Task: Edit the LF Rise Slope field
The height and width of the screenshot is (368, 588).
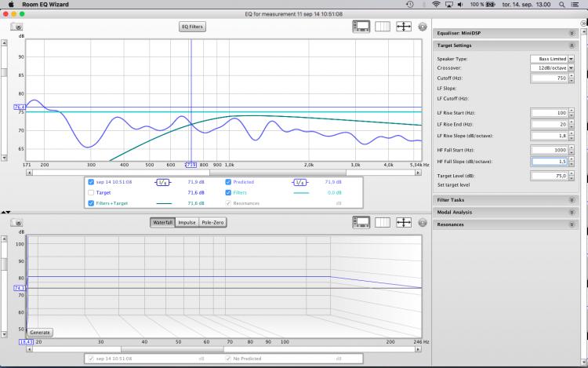Action: pos(550,136)
